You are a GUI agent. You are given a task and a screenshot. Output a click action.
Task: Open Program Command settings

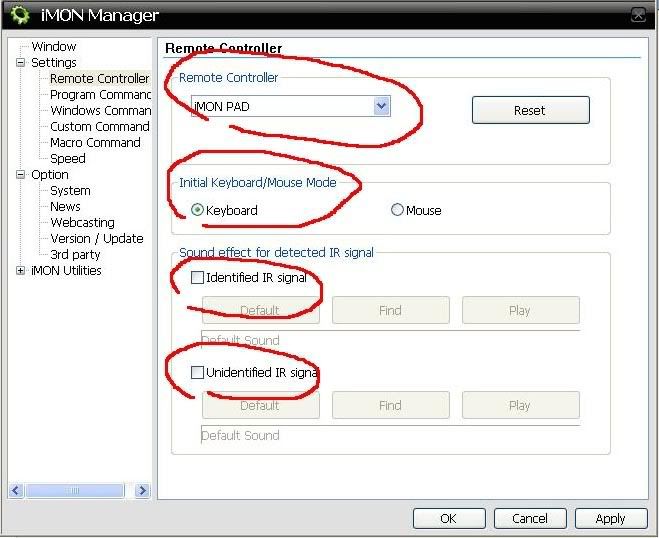point(100,95)
